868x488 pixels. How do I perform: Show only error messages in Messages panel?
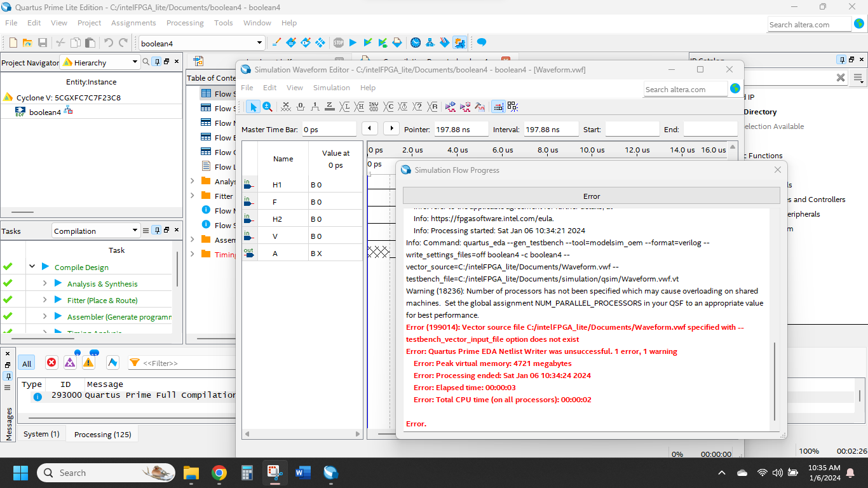(51, 362)
